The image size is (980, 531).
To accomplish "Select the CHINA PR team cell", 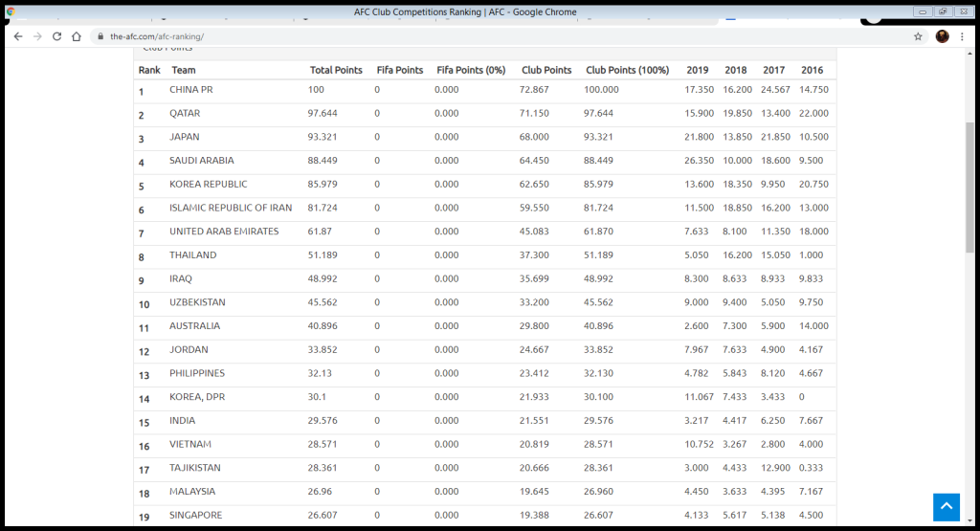I will coord(191,89).
